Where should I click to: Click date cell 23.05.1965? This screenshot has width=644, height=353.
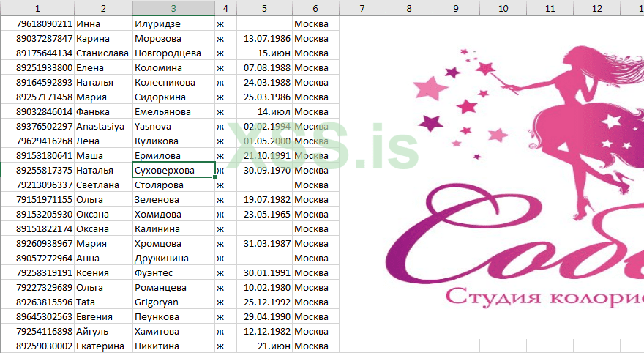pos(264,214)
